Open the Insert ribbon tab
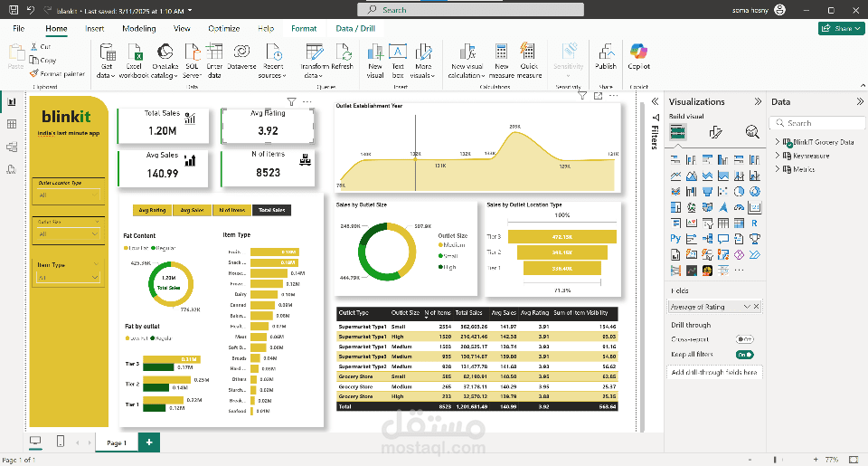 click(95, 29)
